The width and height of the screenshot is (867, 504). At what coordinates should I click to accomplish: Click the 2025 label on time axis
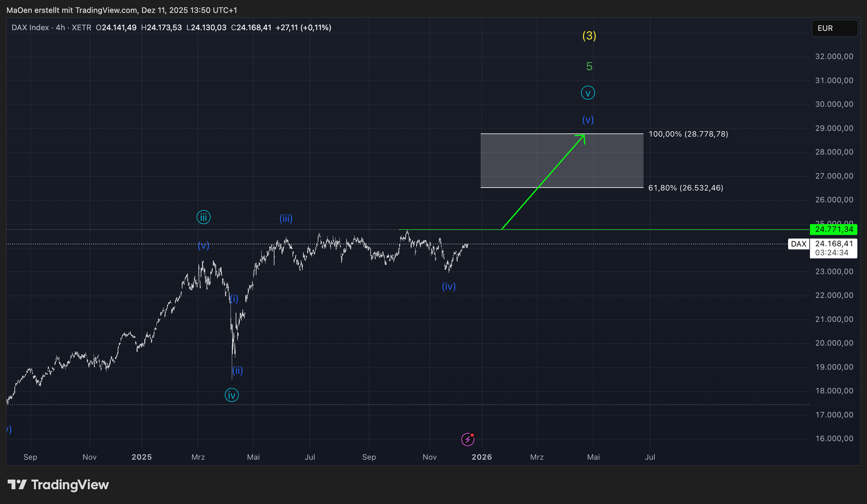pos(142,457)
